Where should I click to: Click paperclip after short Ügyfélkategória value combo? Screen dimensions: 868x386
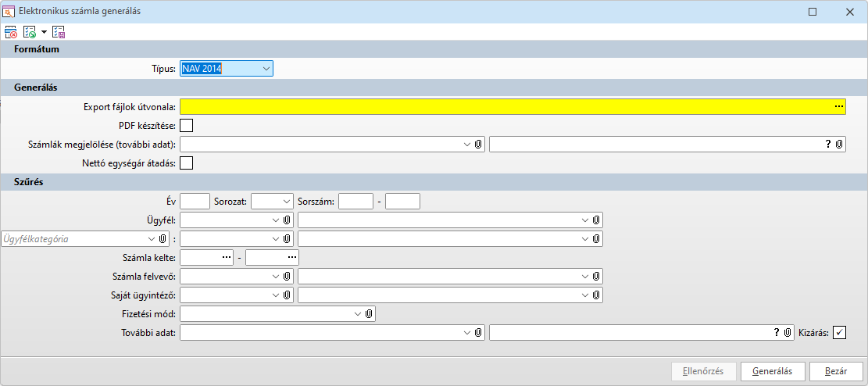[x=287, y=238]
